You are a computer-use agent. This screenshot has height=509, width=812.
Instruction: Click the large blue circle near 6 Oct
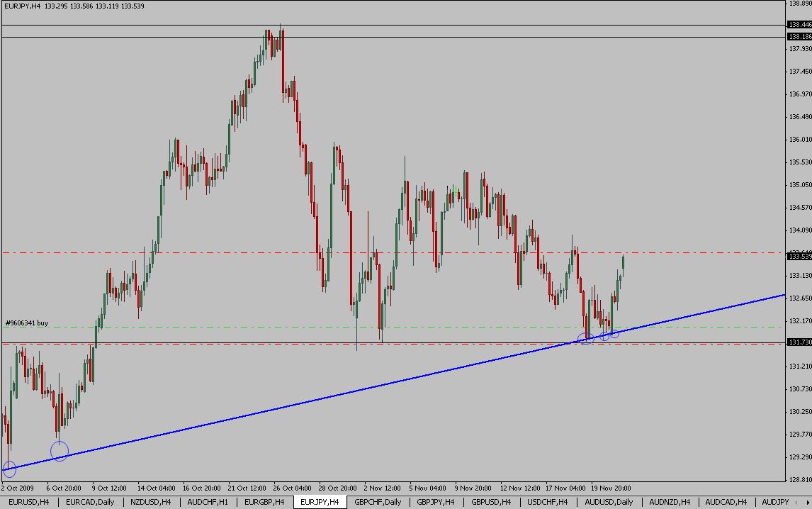[60, 450]
